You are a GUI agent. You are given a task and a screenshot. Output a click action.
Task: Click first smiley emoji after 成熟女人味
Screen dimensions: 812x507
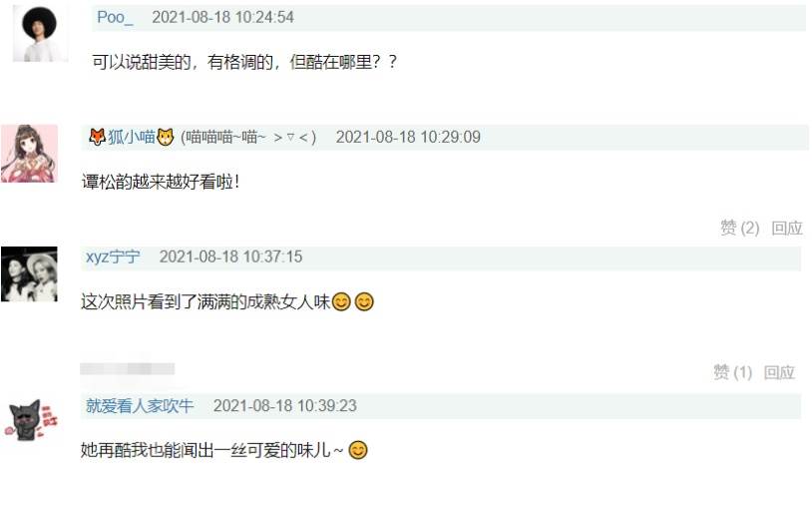pos(341,301)
